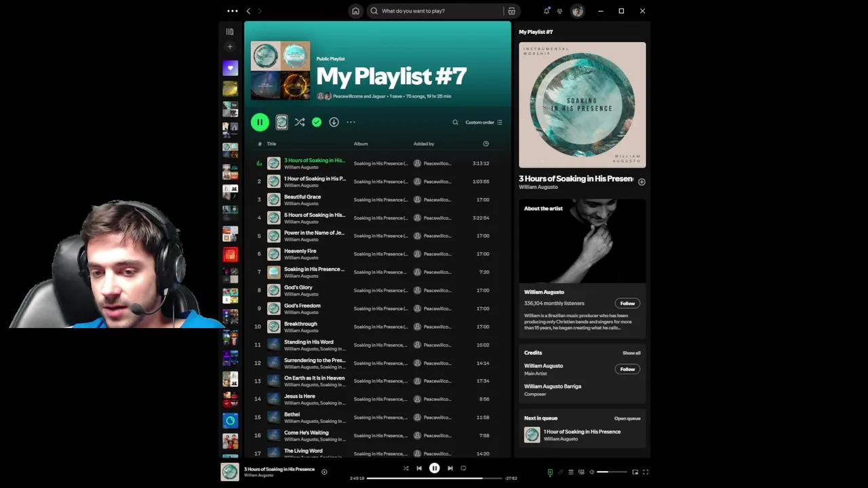This screenshot has height=488, width=868.
Task: Skip to the next track
Action: coord(450,468)
